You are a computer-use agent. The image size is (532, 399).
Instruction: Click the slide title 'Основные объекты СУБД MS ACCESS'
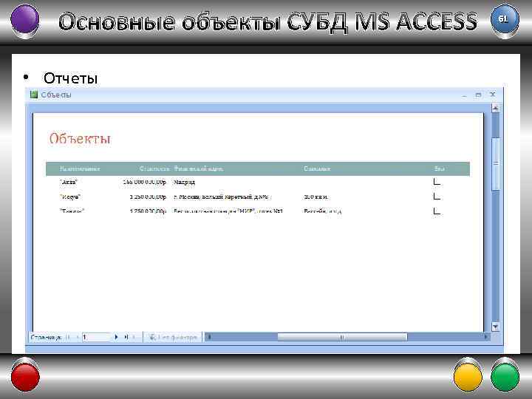(x=267, y=21)
